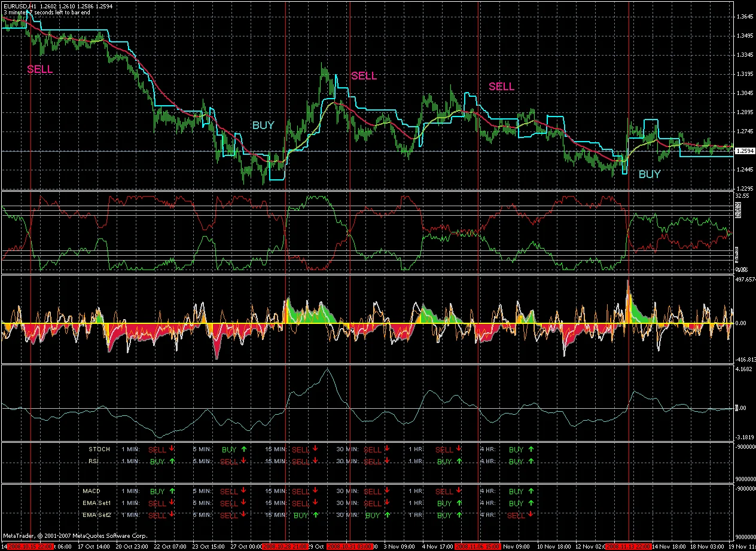Click the green up arrow for STOCH 5 MIN

pos(244,449)
